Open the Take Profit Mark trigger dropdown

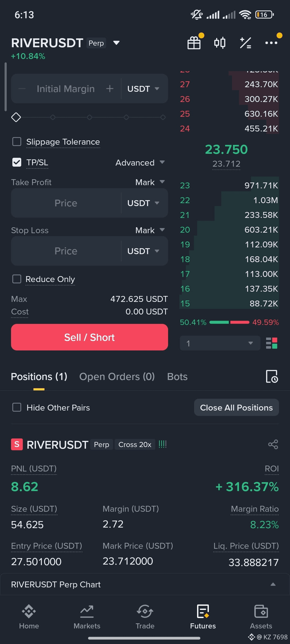(x=150, y=182)
